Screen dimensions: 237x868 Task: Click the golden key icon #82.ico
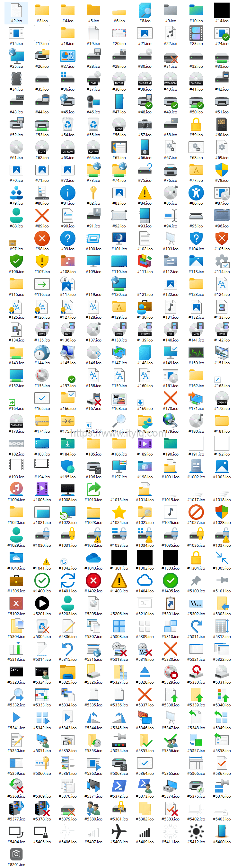click(93, 193)
